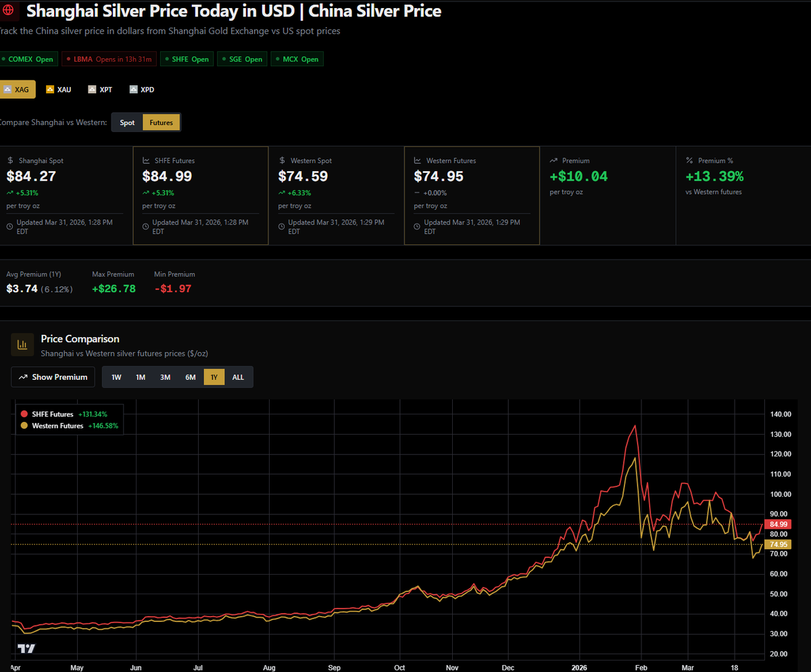
Task: Switch to the XPT platinum tab
Action: pos(100,89)
